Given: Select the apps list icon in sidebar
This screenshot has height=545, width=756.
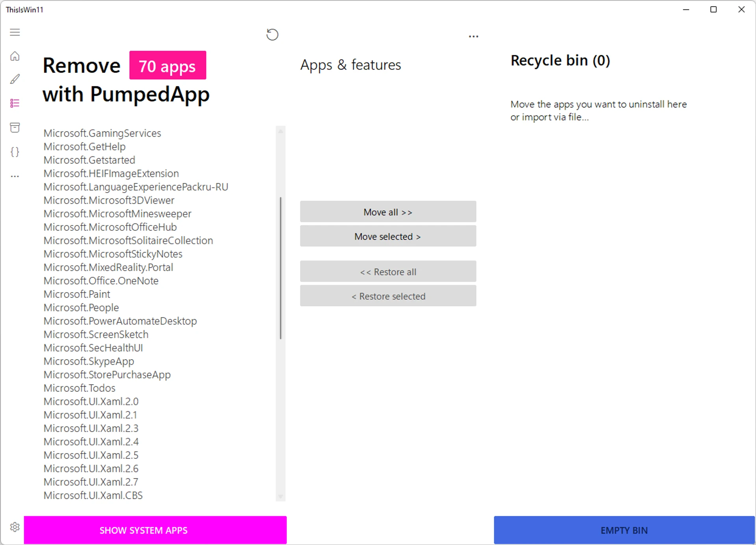Looking at the screenshot, I should tap(15, 103).
